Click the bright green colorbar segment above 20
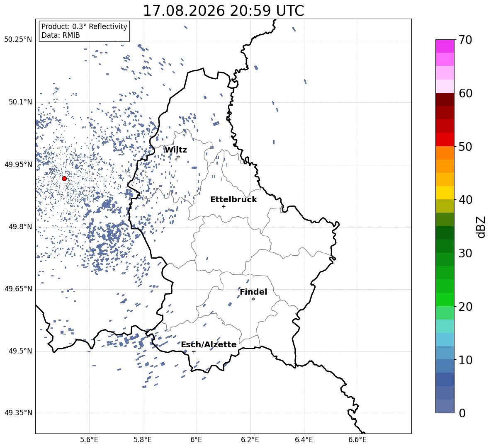Image resolution: width=491 pixels, height=448 pixels. pos(445,299)
